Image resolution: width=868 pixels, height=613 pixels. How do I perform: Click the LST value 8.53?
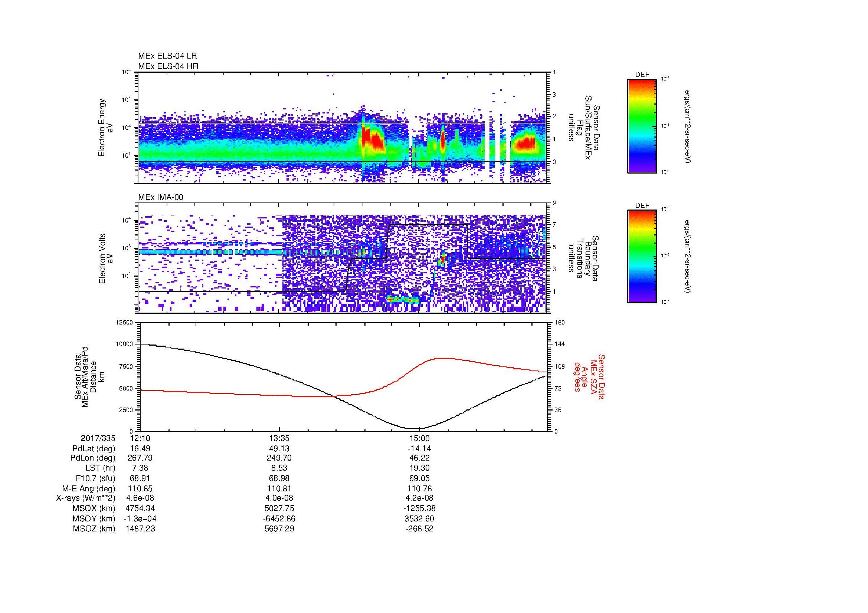tap(279, 468)
